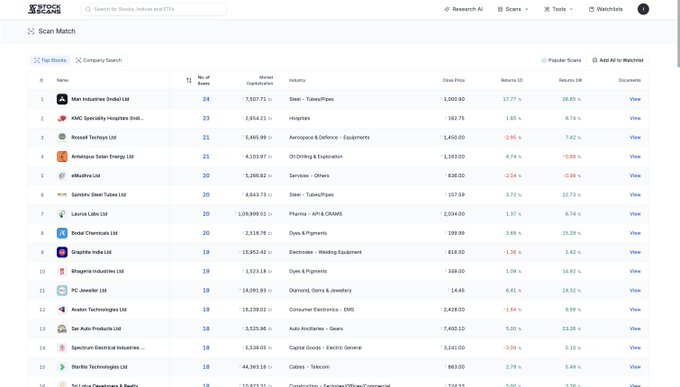The width and height of the screenshot is (680, 387).
Task: Click the Returns 1W column header
Action: pos(570,80)
